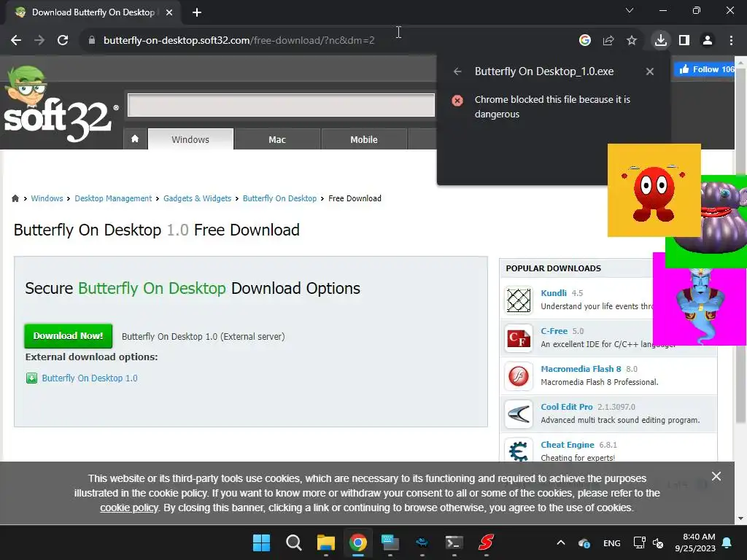This screenshot has width=747, height=560.
Task: Open Butterfly On Desktop 1.0 external link
Action: coord(90,378)
